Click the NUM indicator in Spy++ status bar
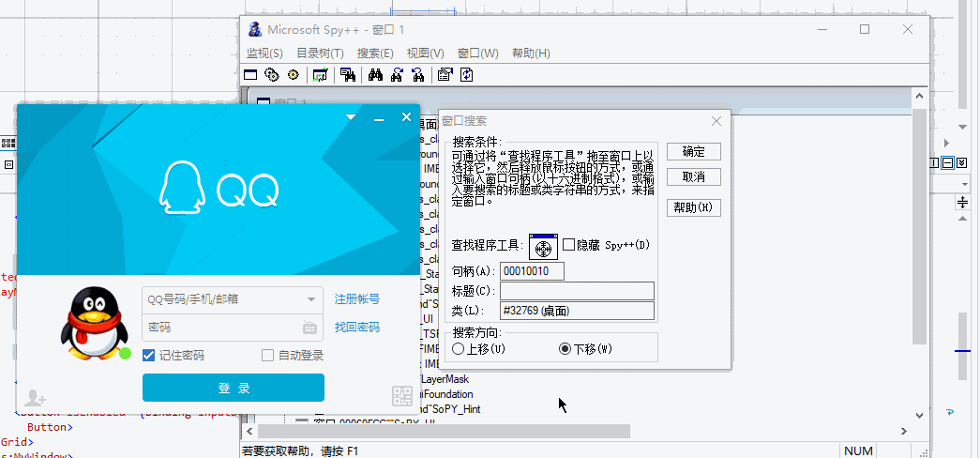 pos(858,451)
